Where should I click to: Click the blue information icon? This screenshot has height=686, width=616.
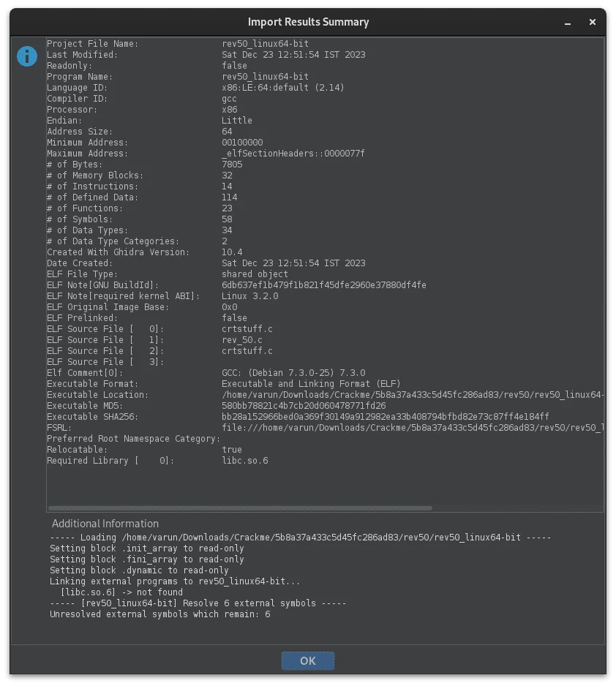point(26,56)
